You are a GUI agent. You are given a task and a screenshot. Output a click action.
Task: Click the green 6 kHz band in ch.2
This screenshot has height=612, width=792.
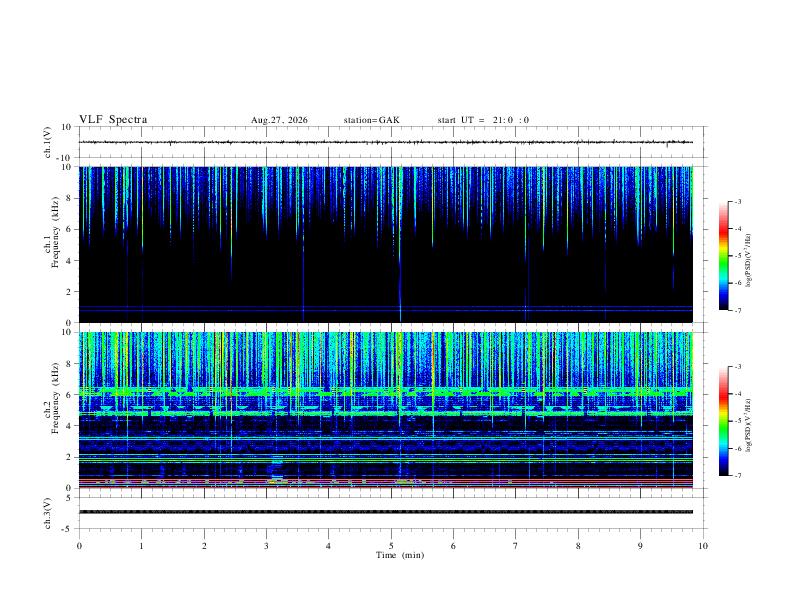pyautogui.click(x=385, y=391)
